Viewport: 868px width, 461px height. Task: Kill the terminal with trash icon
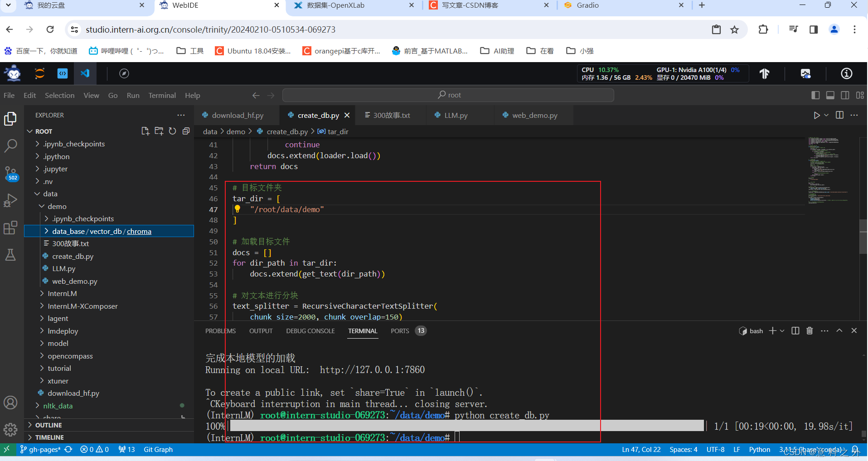[810, 330]
